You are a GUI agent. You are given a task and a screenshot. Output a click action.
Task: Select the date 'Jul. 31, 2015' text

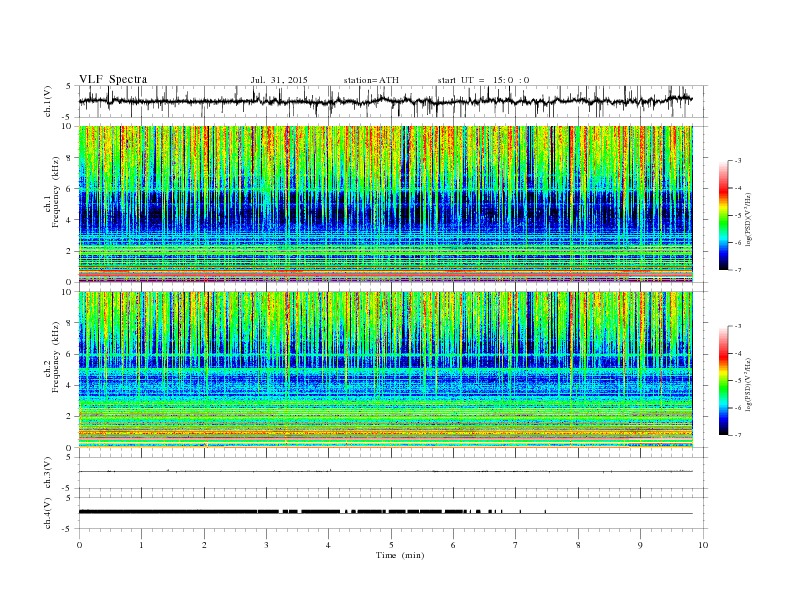[x=279, y=80]
